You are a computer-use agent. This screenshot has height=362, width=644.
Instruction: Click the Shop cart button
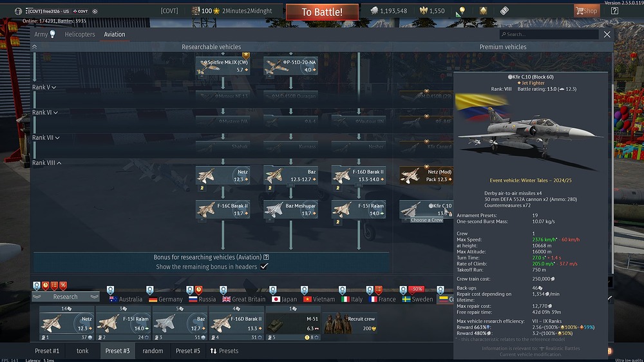click(x=586, y=11)
